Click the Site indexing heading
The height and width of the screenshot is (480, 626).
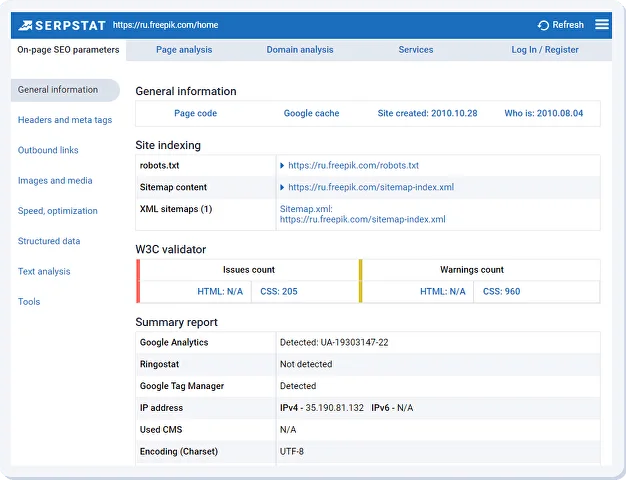(x=168, y=145)
